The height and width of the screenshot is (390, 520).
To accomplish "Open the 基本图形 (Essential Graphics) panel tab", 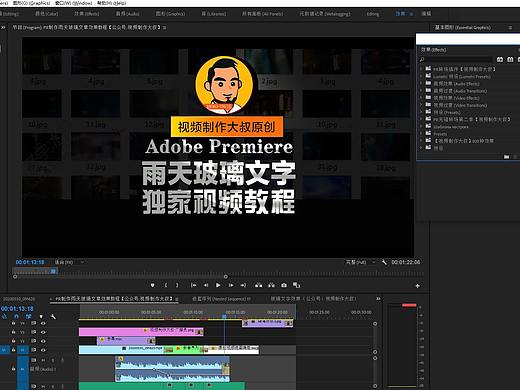I will point(463,28).
